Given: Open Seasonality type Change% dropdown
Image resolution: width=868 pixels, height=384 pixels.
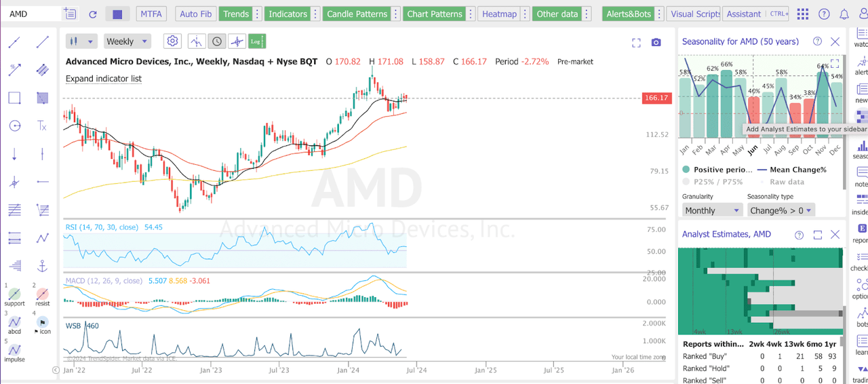Looking at the screenshot, I should [x=781, y=210].
